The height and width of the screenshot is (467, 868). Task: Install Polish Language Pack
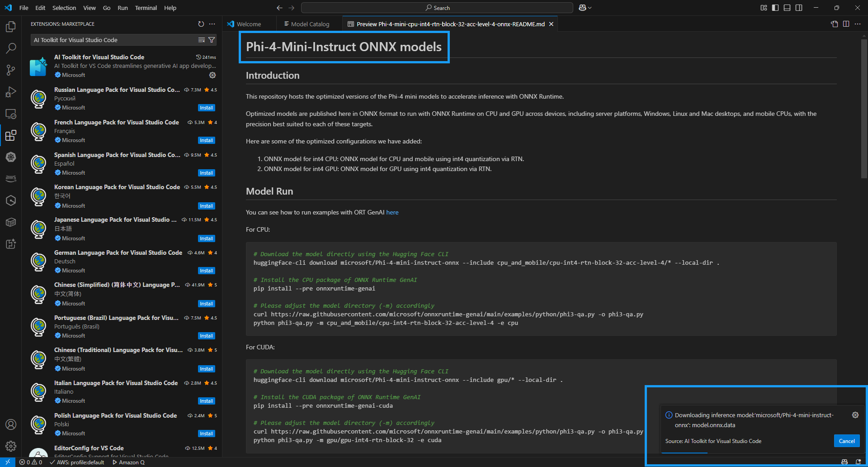[207, 434]
